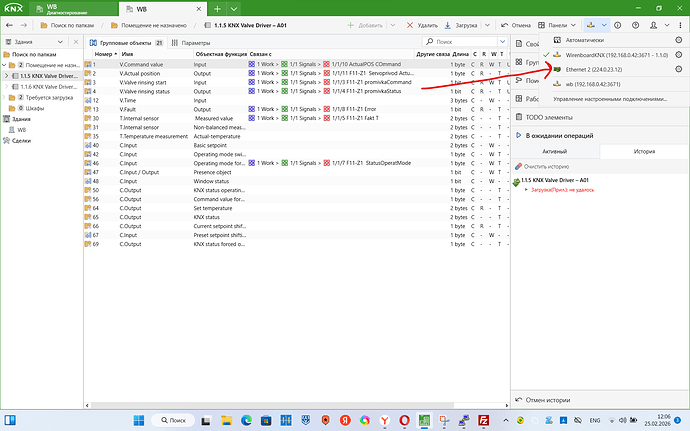Close the WB tab
Image resolution: width=690 pixels, height=431 pixels.
coord(198,9)
